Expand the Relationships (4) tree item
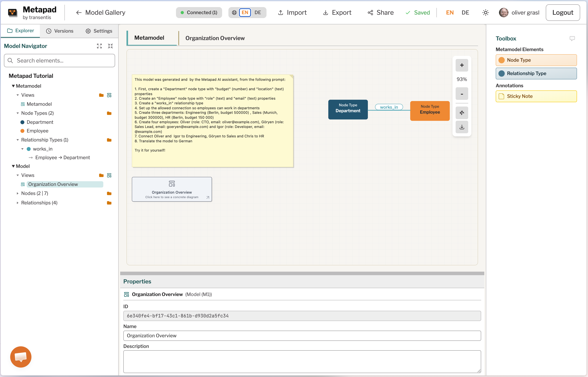588x377 pixels. (x=18, y=203)
